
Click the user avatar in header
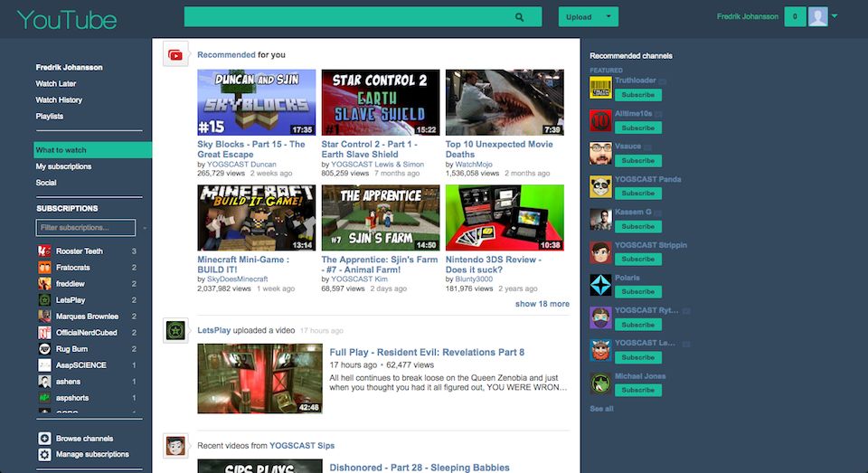pos(817,16)
